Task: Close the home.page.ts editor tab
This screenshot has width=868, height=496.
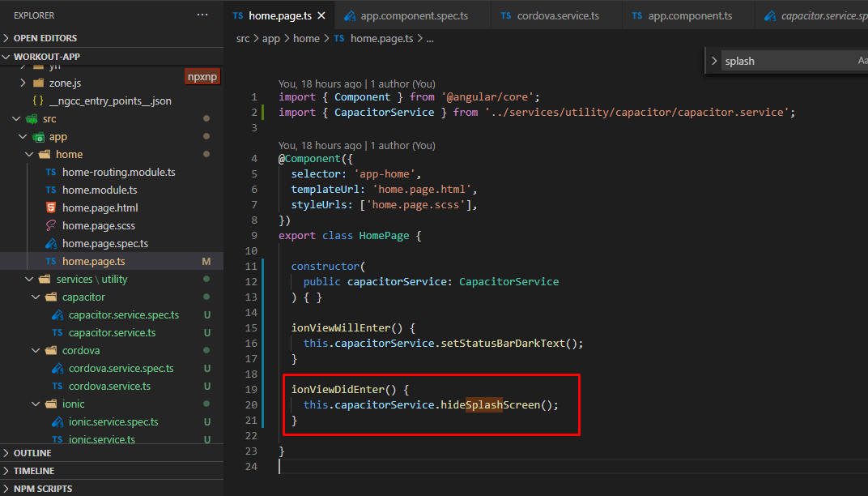Action: (321, 15)
